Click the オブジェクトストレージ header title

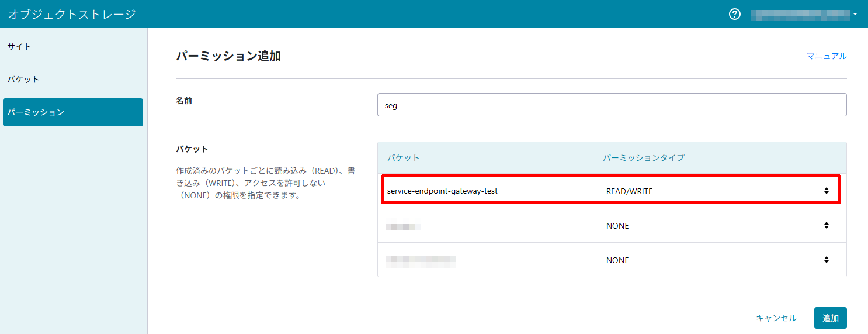pyautogui.click(x=72, y=14)
